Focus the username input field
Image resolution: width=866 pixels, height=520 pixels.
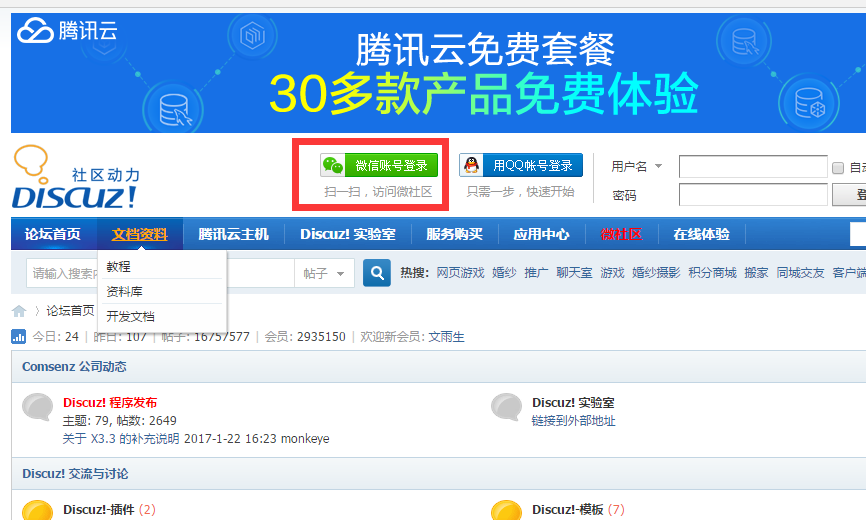pos(753,166)
